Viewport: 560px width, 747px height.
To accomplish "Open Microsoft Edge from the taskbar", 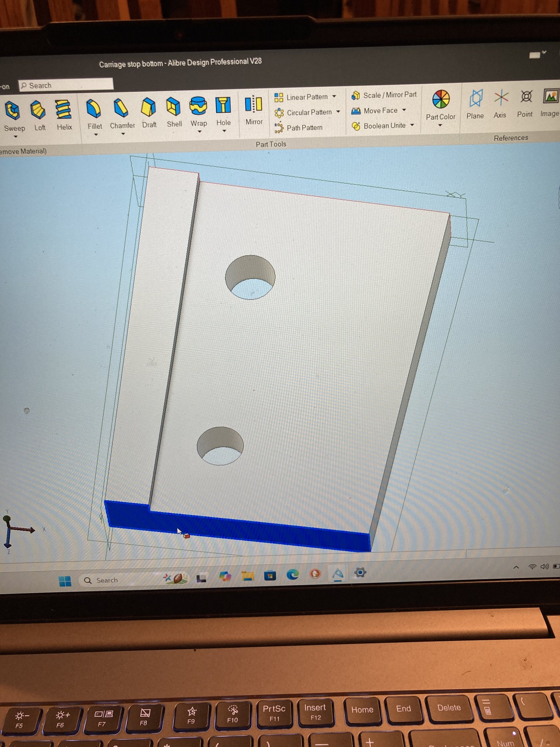I will coord(292,575).
